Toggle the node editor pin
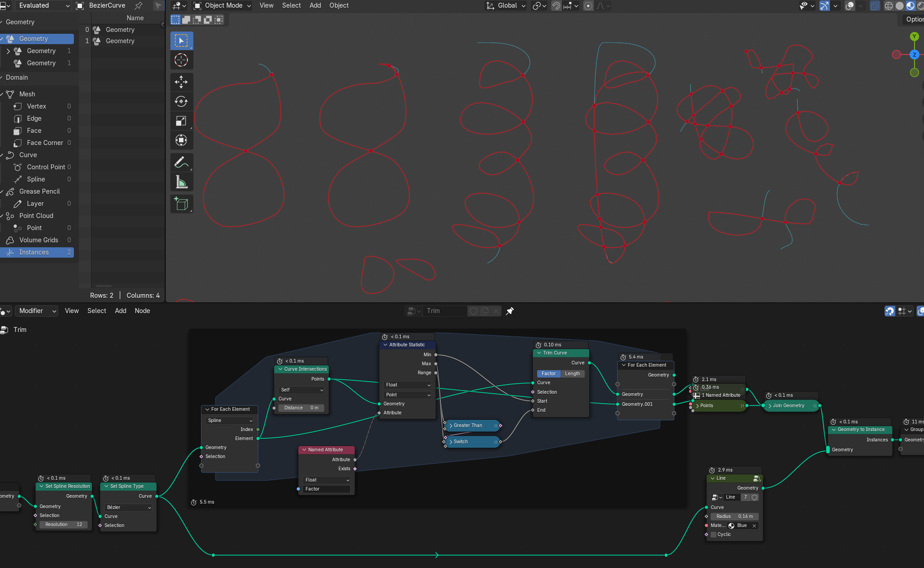This screenshot has height=568, width=924. click(x=510, y=311)
